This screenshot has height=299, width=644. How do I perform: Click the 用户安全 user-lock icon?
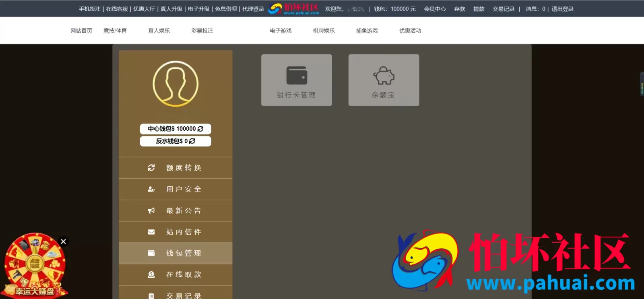coord(151,189)
